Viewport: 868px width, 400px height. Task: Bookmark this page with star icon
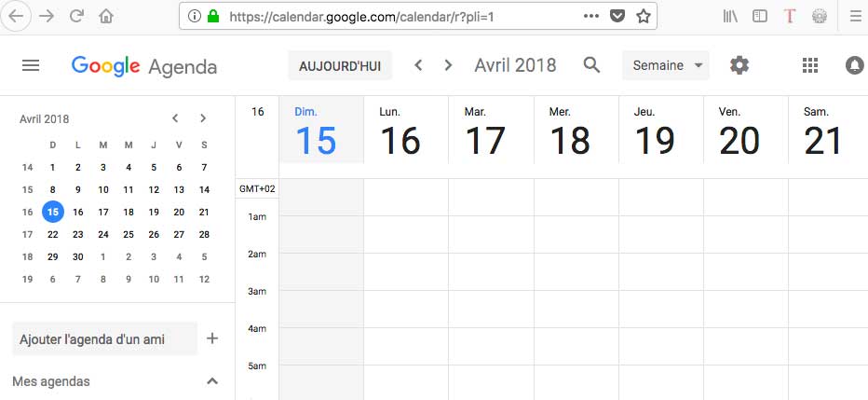tap(643, 17)
